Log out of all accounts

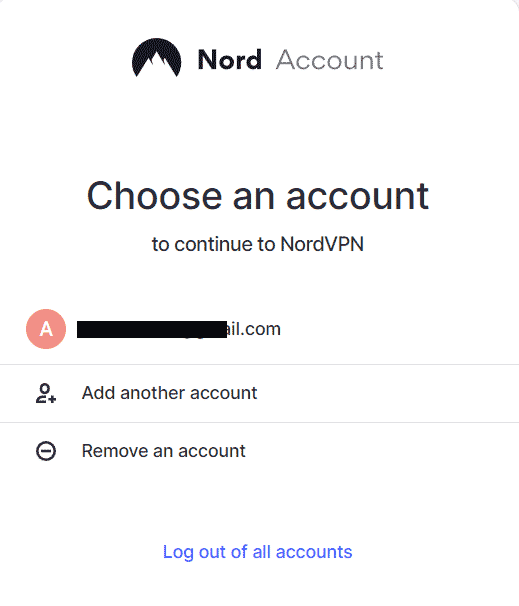pos(257,552)
